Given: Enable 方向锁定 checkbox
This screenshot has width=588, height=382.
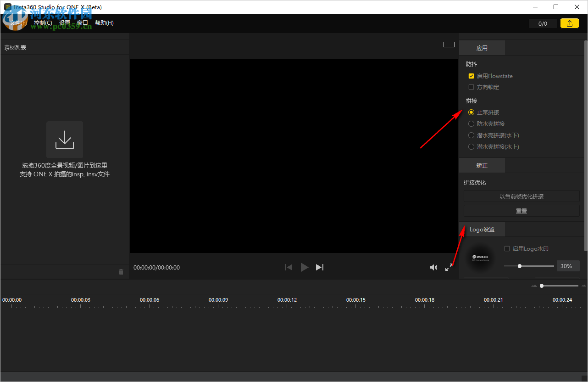Looking at the screenshot, I should point(471,87).
